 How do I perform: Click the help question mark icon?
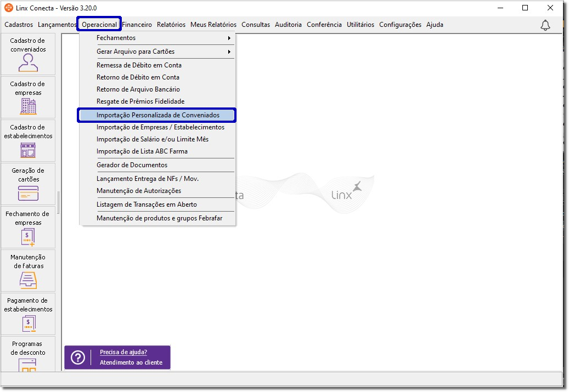(78, 357)
